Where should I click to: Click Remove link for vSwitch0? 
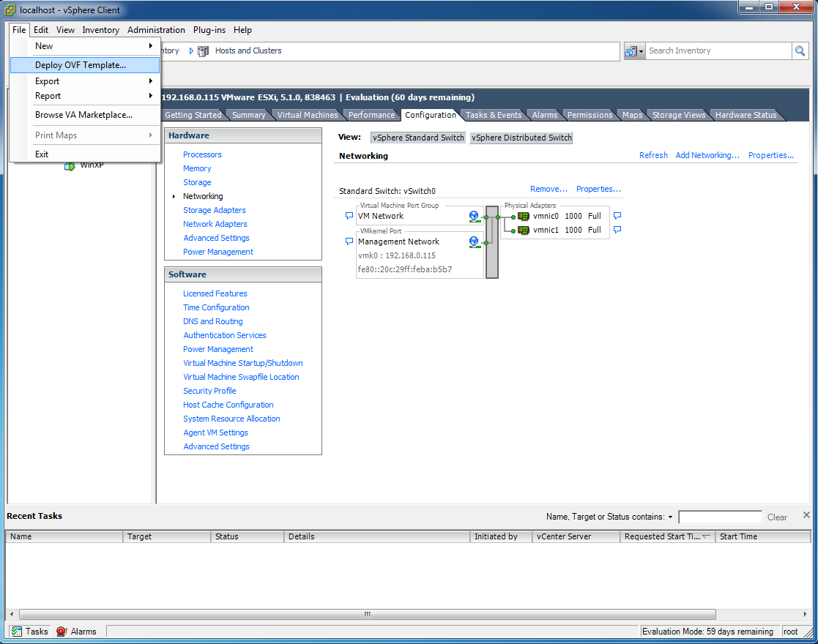[x=549, y=190]
